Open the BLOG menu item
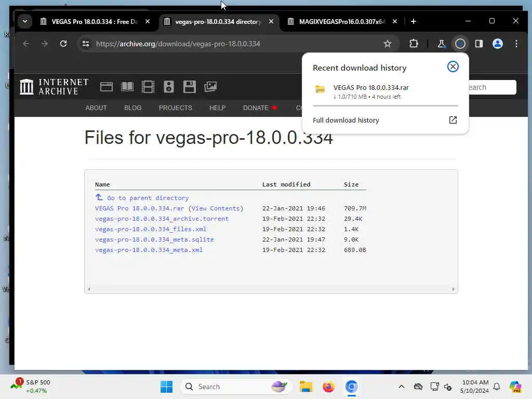Viewport: 532px width, 399px height. [132, 108]
